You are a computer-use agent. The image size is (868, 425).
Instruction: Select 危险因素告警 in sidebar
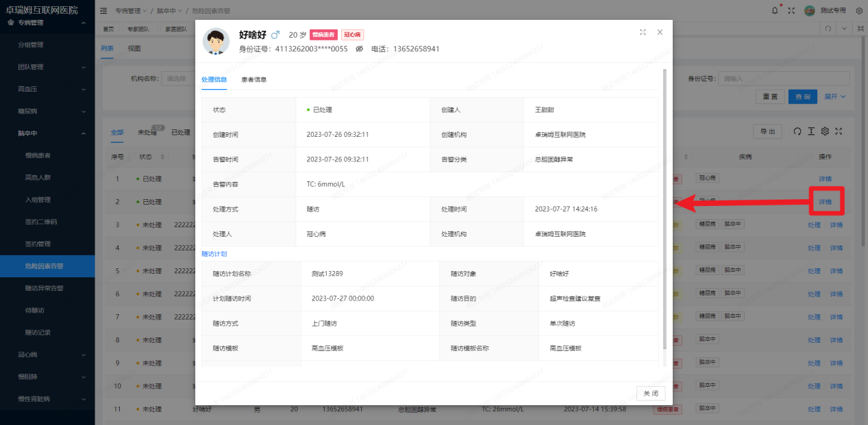[47, 266]
